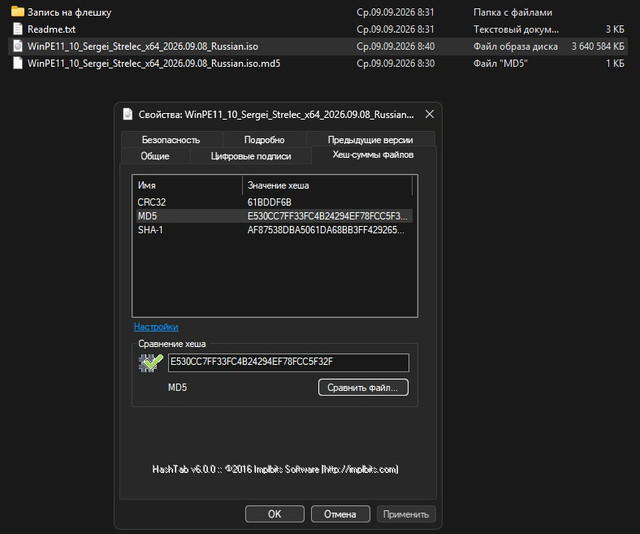Viewport: 640px width, 534px height.
Task: Click the 1 КБ size of the md5 file
Action: coord(615,64)
